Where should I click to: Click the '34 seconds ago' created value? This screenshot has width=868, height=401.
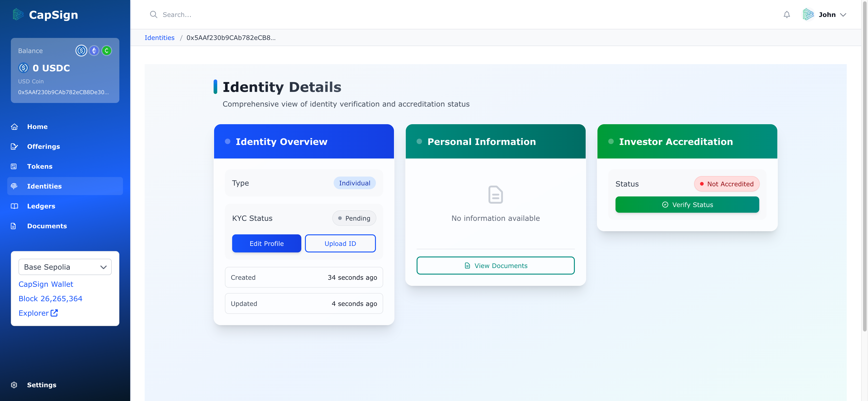click(x=352, y=277)
